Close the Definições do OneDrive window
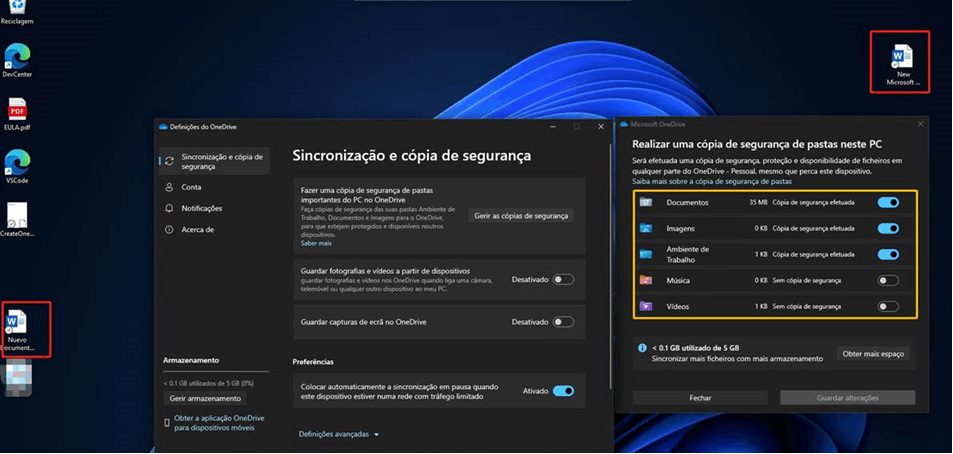This screenshot has width=953, height=454. coord(600,127)
